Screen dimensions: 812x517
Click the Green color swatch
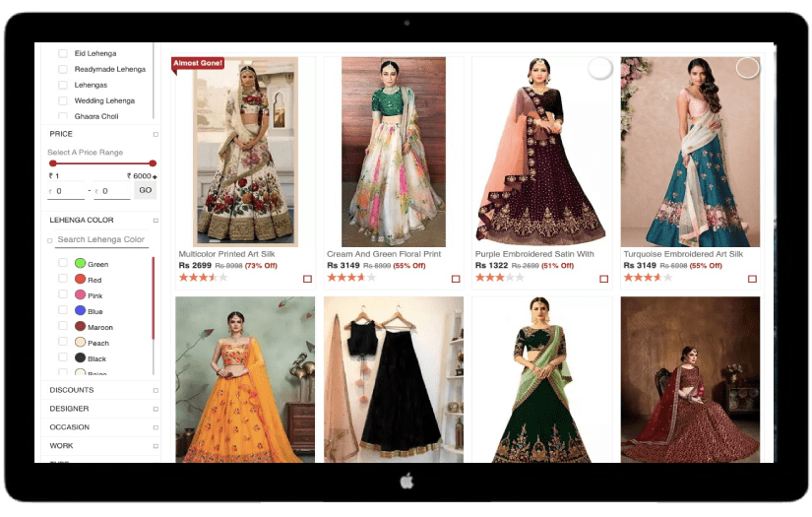coord(81,263)
